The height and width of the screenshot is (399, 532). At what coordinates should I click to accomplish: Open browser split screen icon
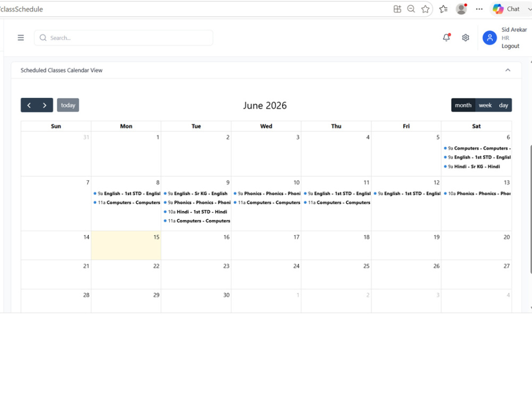(397, 9)
